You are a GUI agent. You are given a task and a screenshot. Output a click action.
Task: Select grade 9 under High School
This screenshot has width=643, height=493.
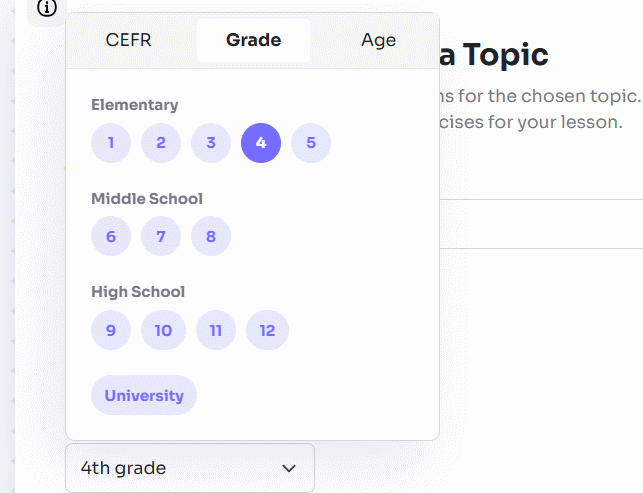111,330
